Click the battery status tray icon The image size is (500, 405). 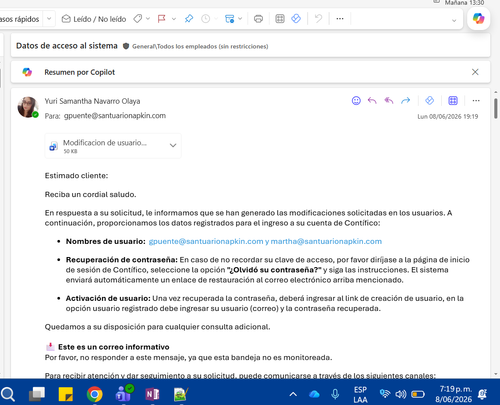point(418,394)
